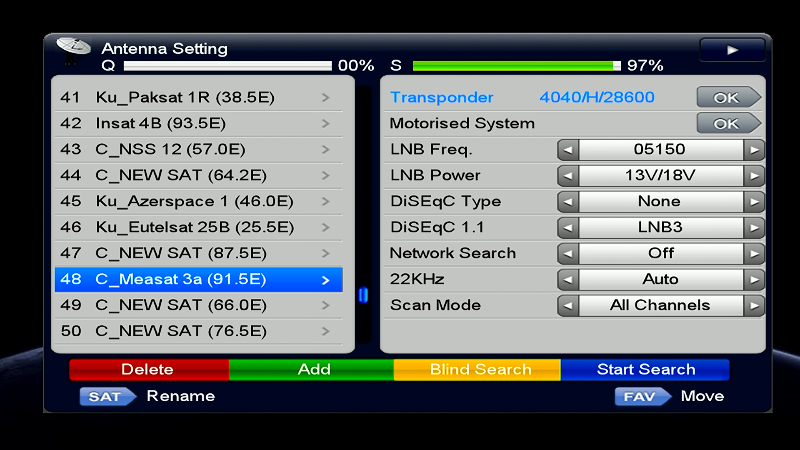Click right arrow of Scan Mode

click(x=754, y=306)
